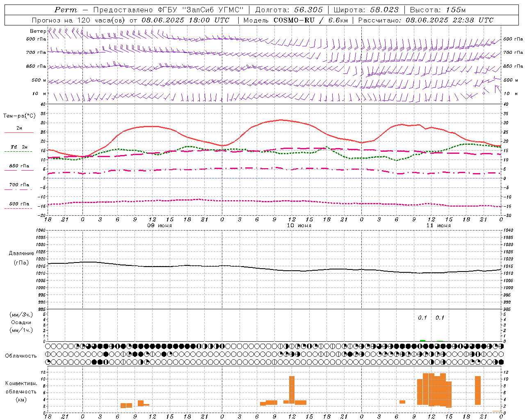Click the Облачность cloud cover label

point(21,356)
